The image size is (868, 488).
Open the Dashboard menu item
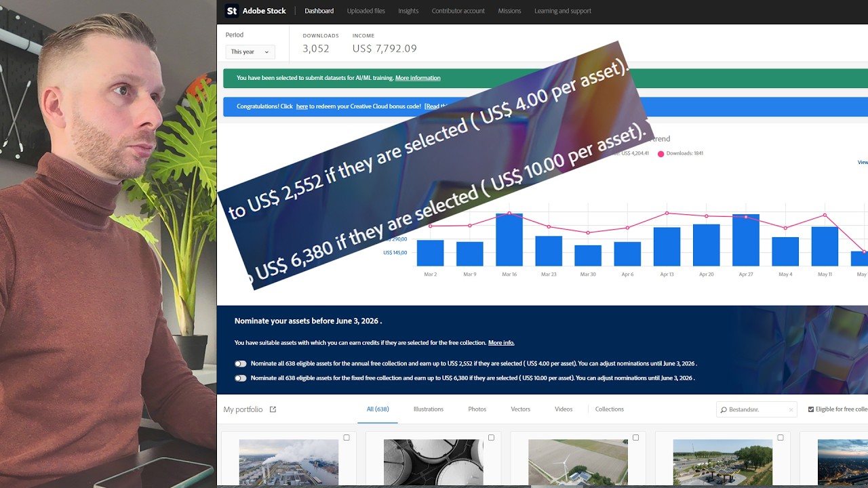(x=319, y=11)
